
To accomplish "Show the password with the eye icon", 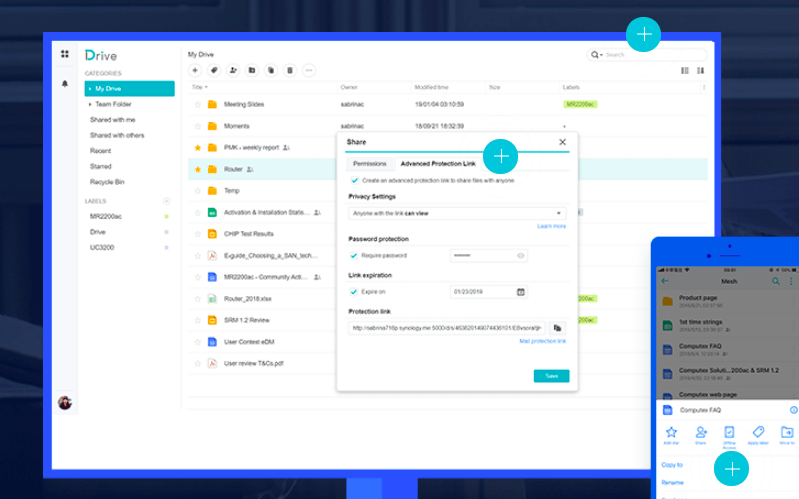I will [x=520, y=255].
